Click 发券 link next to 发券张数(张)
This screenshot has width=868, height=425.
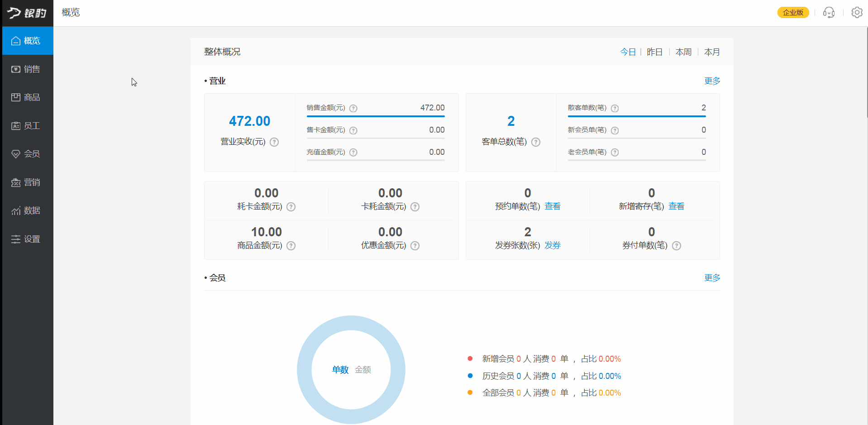tap(552, 245)
